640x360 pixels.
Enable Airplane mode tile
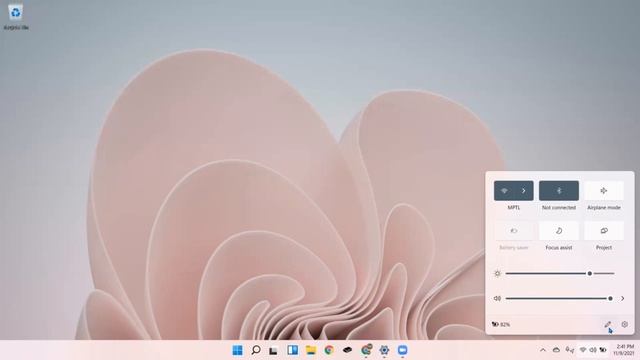coord(604,191)
